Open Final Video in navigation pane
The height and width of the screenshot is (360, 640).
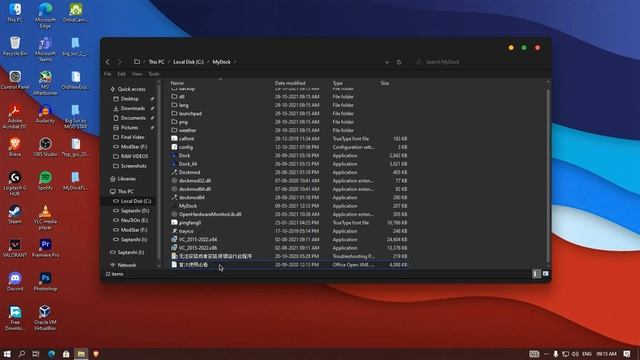tap(132, 137)
